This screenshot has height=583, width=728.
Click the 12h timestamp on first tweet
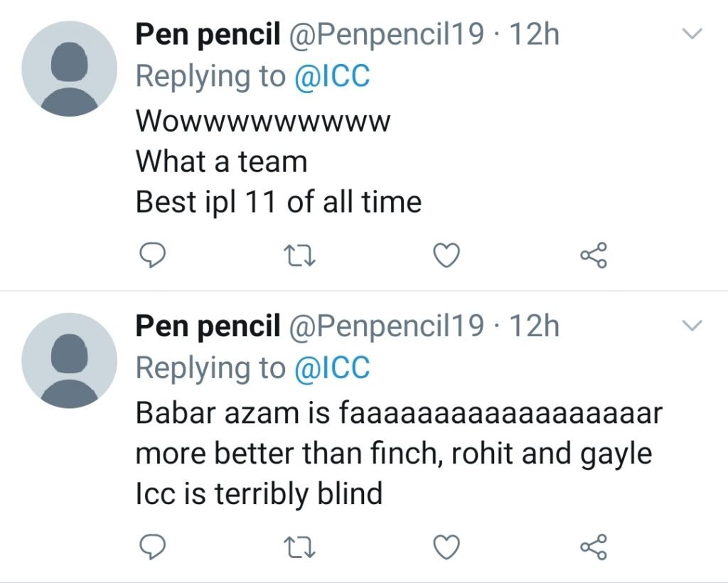coord(535,35)
